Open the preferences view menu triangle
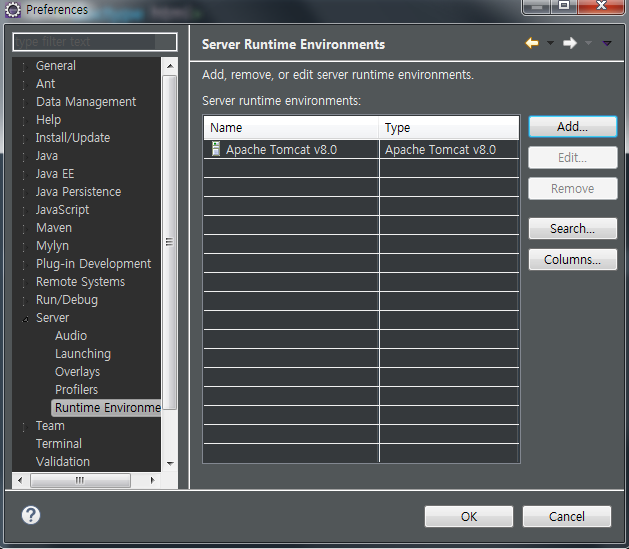The width and height of the screenshot is (629, 549). click(x=607, y=43)
